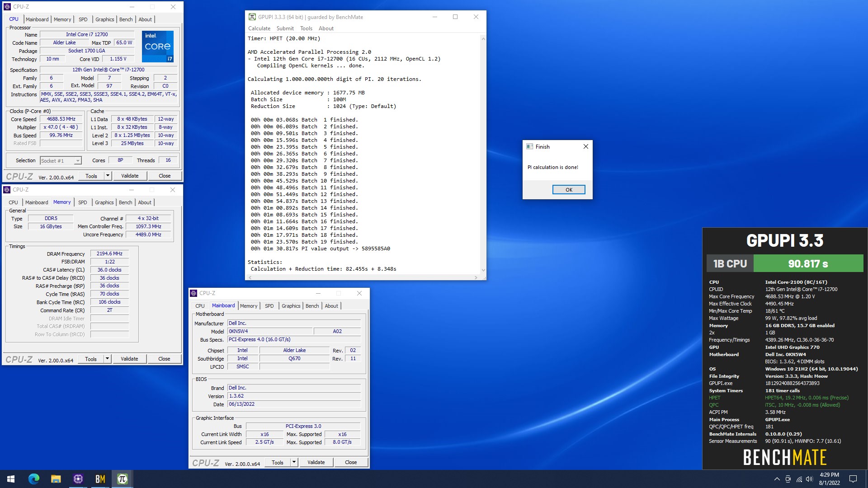Open File Explorer from the taskbar

pyautogui.click(x=56, y=479)
